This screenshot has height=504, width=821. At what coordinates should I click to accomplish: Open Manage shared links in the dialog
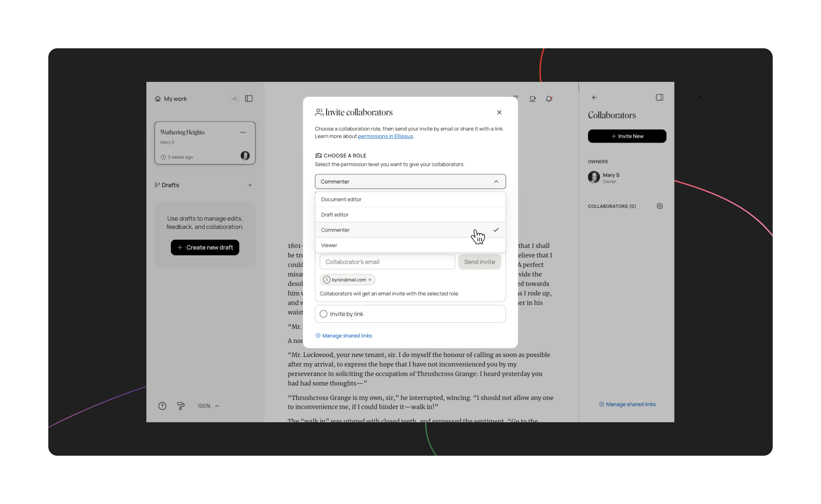point(343,336)
